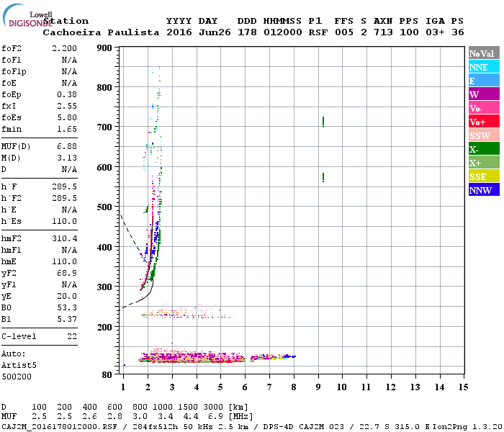This screenshot has width=504, height=432.
Task: Click the 500 km y-axis label
Action: point(104,207)
